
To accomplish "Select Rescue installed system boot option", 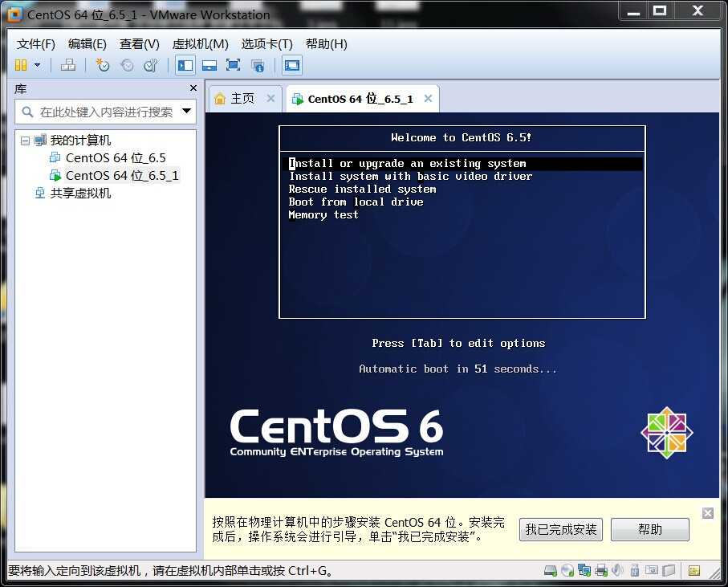I will tap(362, 189).
